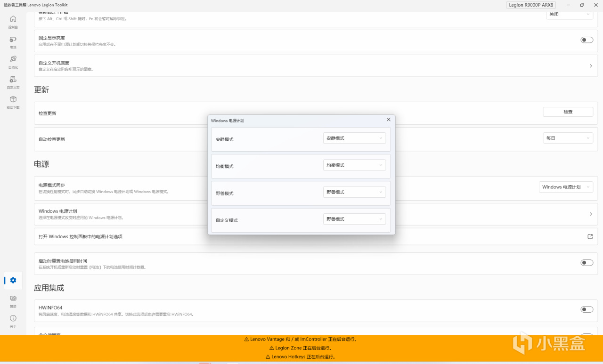Click the 启动时重置电池使用时间 setting title
Viewport: 603px width, 364px height.
tap(63, 261)
